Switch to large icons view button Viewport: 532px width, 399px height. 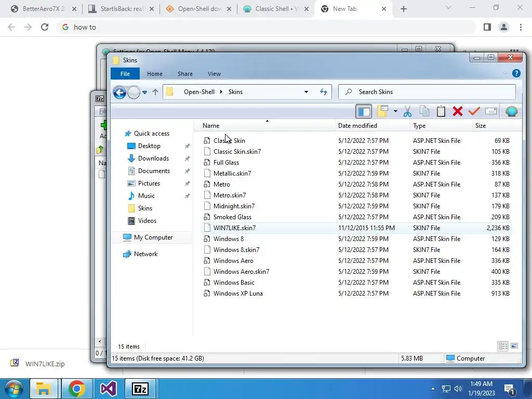point(514,346)
